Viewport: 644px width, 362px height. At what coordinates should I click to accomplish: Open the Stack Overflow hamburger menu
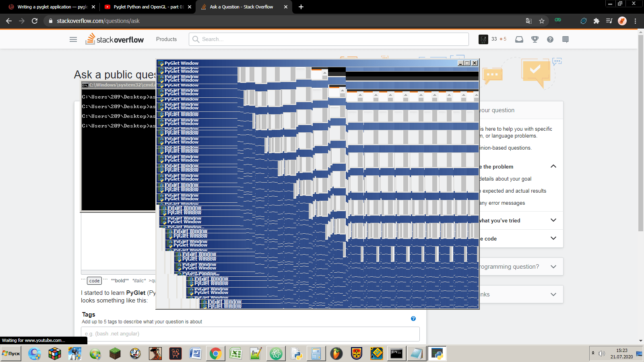click(x=73, y=39)
